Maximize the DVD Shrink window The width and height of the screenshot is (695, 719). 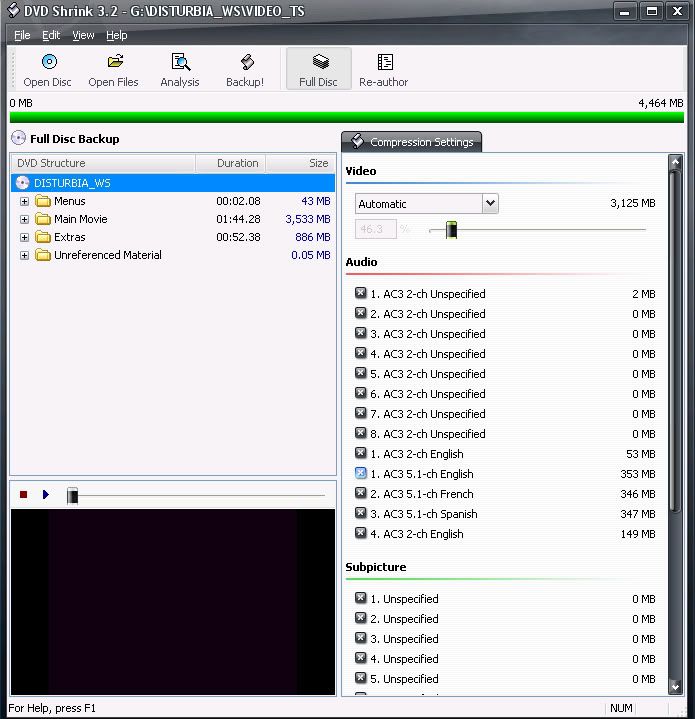pyautogui.click(x=651, y=11)
